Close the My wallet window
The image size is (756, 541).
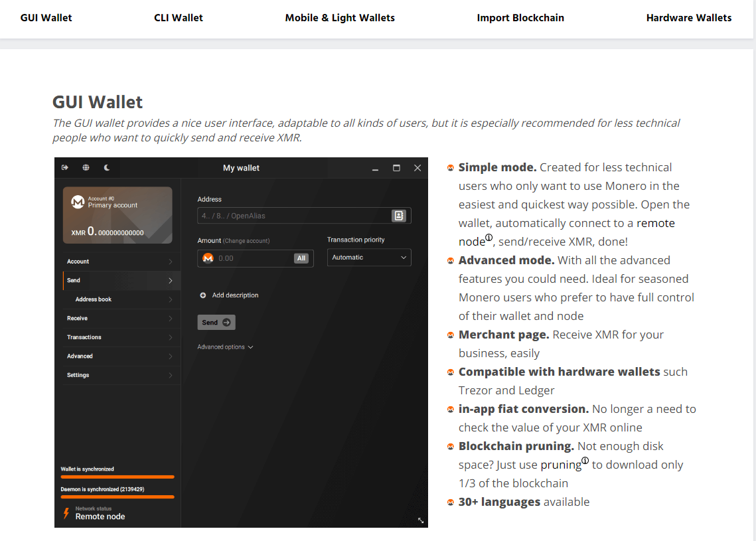tap(417, 168)
